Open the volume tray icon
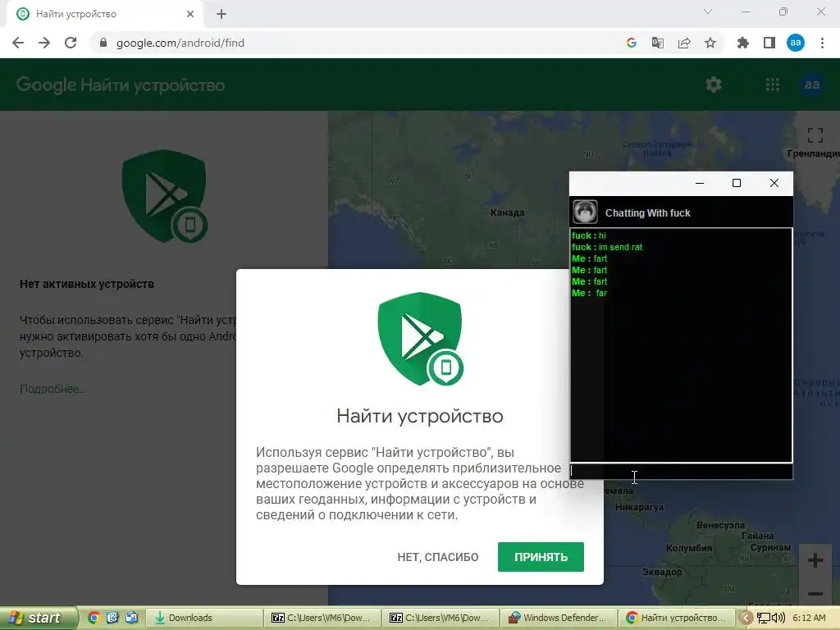Image resolution: width=840 pixels, height=630 pixels. pyautogui.click(x=778, y=619)
